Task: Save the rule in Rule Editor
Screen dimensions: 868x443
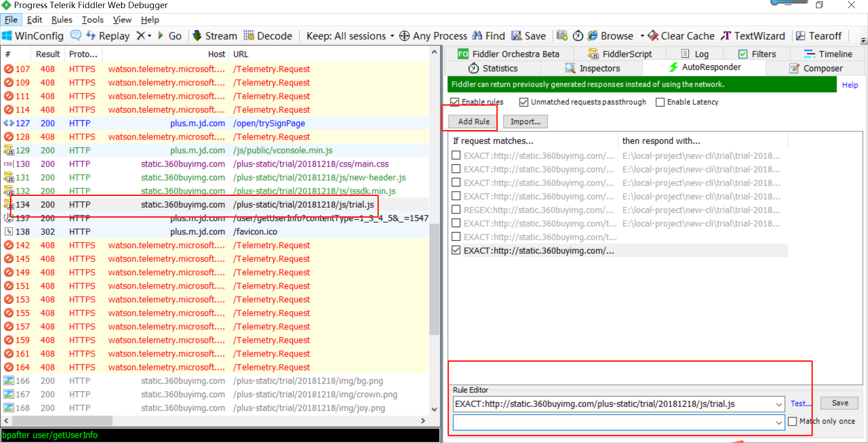Action: (x=840, y=403)
